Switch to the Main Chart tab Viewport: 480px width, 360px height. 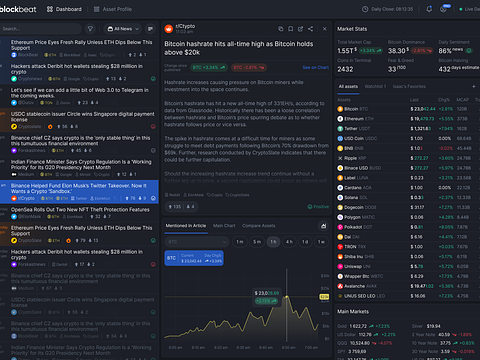224,226
